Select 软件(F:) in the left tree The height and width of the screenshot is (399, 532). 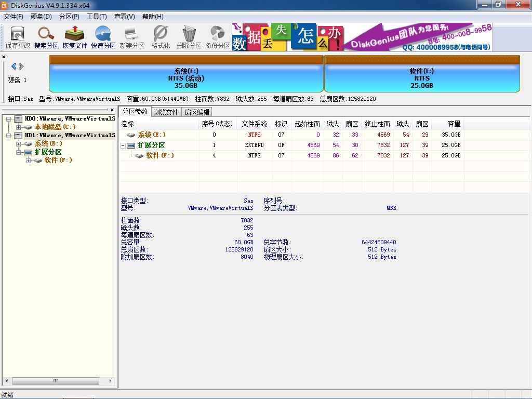(x=58, y=160)
